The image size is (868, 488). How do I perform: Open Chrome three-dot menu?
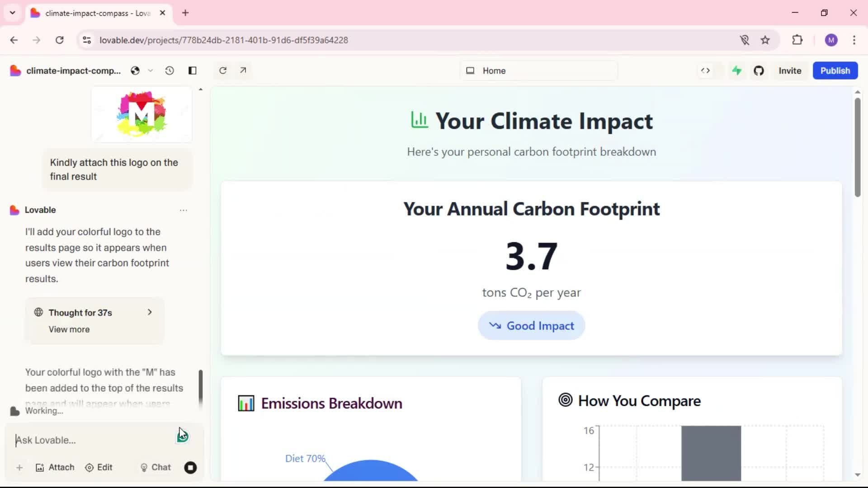pos(854,40)
